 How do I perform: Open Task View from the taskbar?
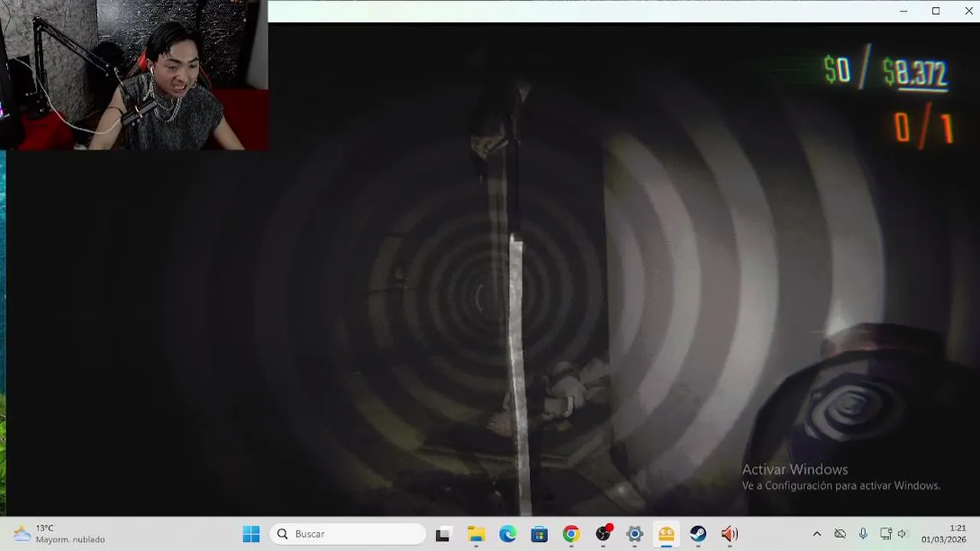[x=443, y=534]
